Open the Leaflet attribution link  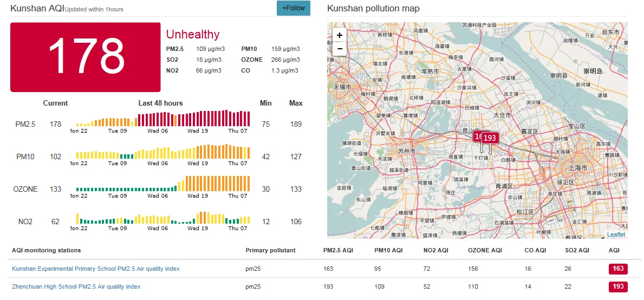coord(616,234)
